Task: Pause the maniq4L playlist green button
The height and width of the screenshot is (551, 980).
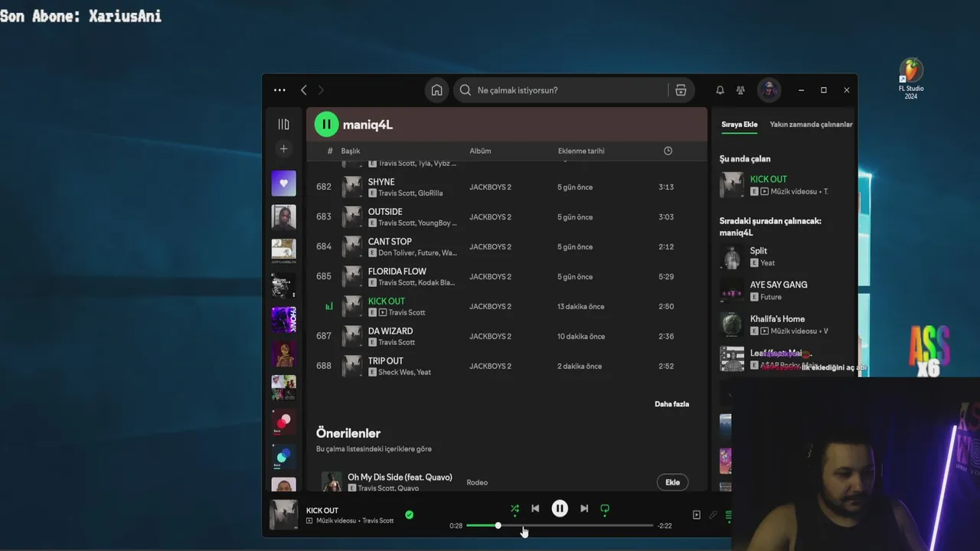Action: 326,124
